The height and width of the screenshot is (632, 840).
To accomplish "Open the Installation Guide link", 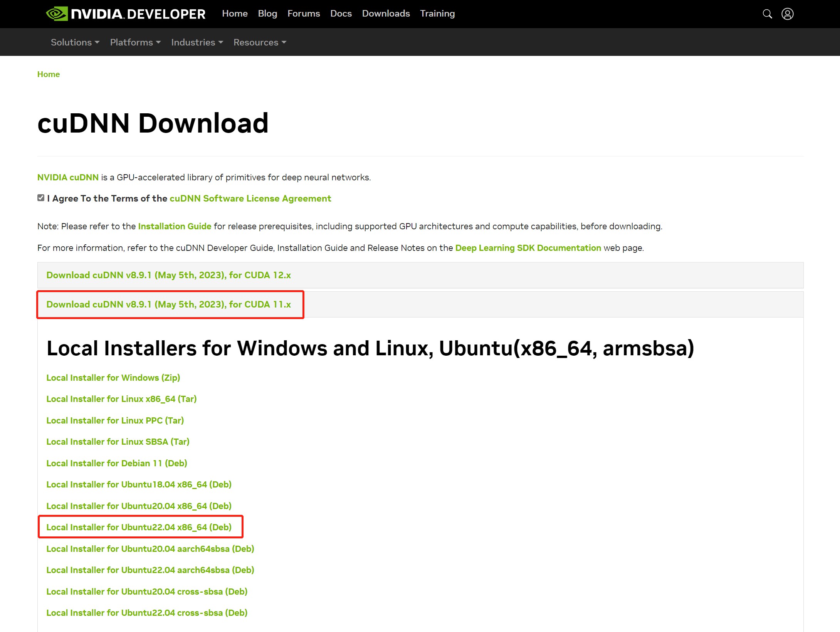I will coord(175,226).
